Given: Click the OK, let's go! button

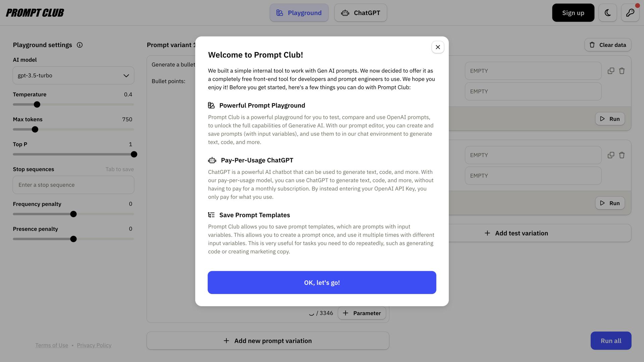Looking at the screenshot, I should coord(322,283).
